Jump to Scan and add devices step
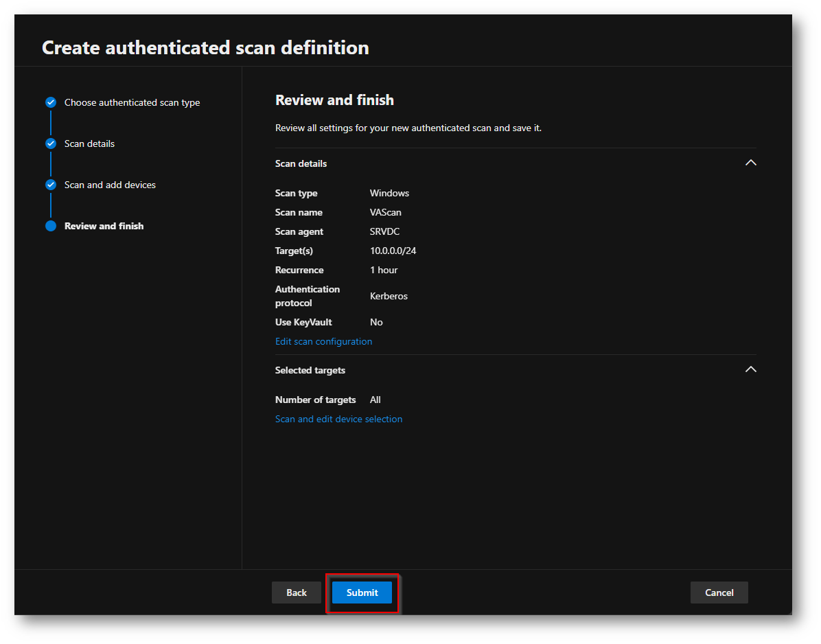This screenshot has height=644, width=821. 110,185
